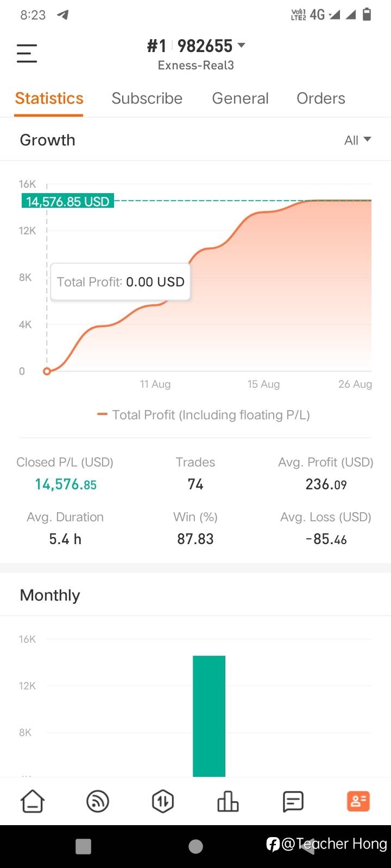
Task: Switch to the General tab
Action: coord(240,98)
